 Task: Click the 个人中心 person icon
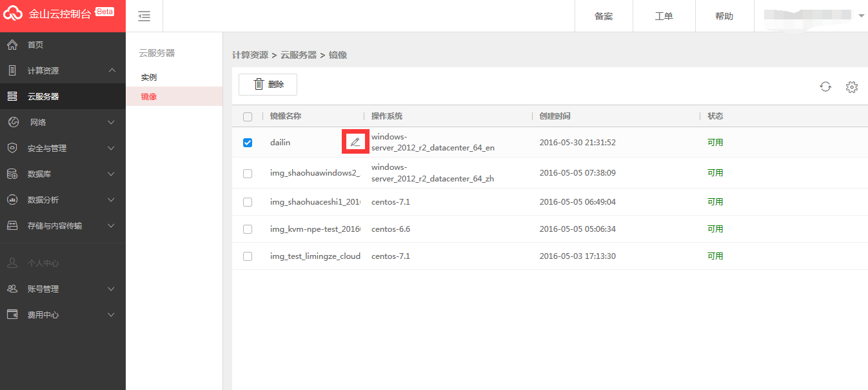(12, 263)
